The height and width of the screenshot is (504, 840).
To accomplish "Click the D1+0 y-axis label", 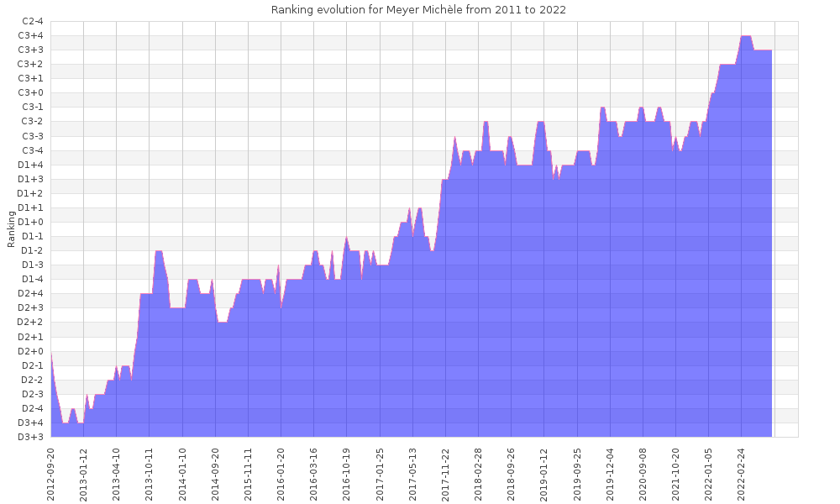I will point(31,222).
